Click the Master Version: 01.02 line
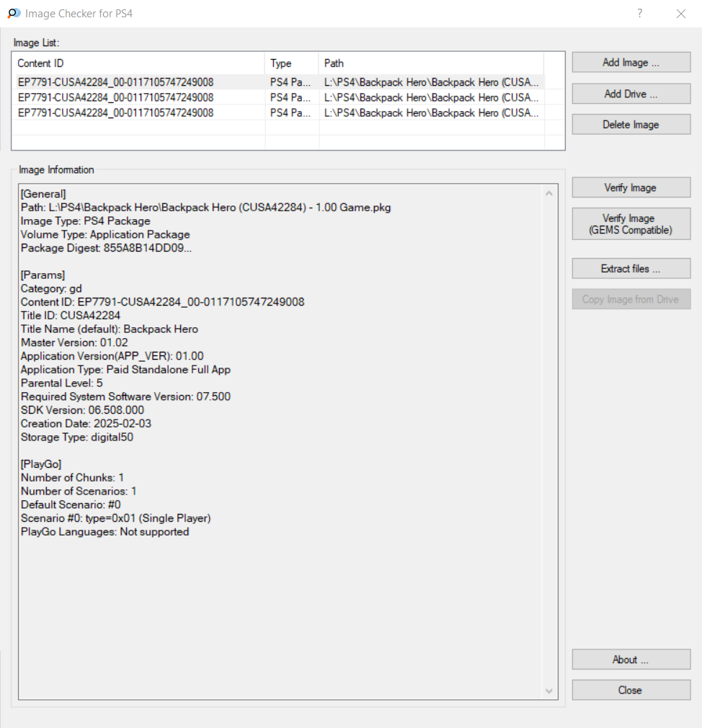 pos(74,342)
